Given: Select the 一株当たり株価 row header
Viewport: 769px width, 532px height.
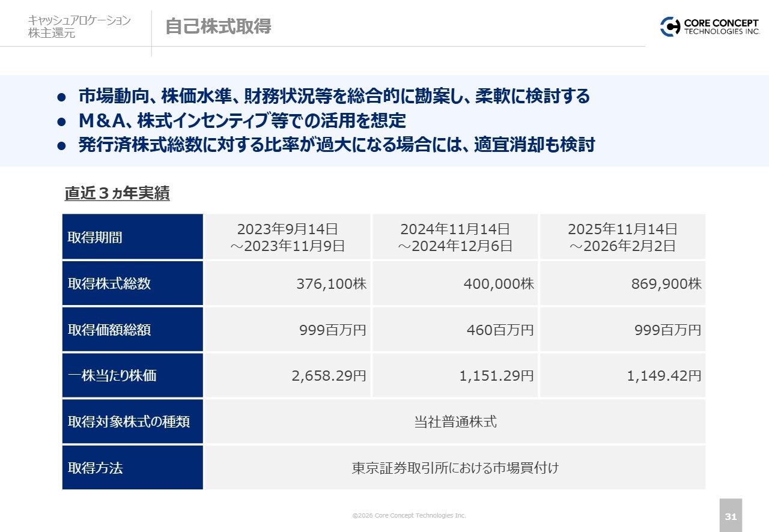Looking at the screenshot, I should tap(132, 376).
